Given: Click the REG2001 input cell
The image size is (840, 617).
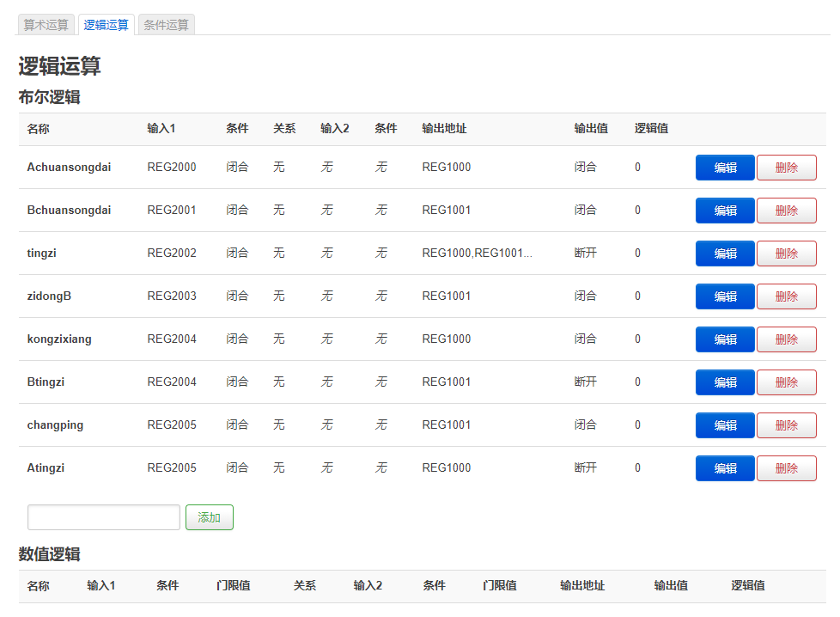Looking at the screenshot, I should pos(172,211).
